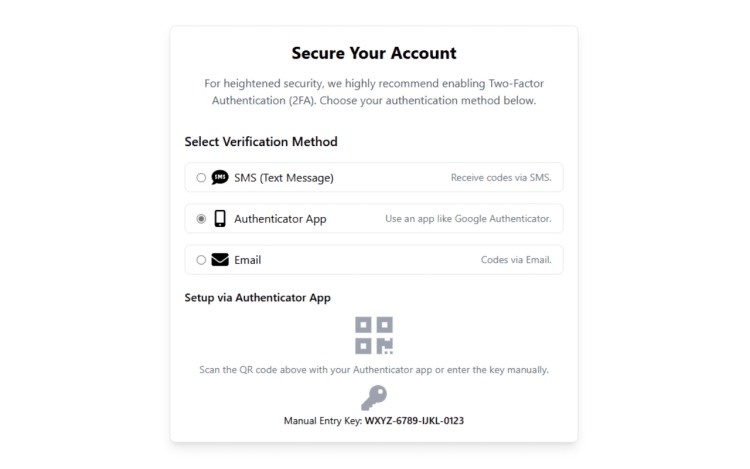Click "Receive codes via SMS." description
Viewport: 750px width, 469px height.
(501, 177)
